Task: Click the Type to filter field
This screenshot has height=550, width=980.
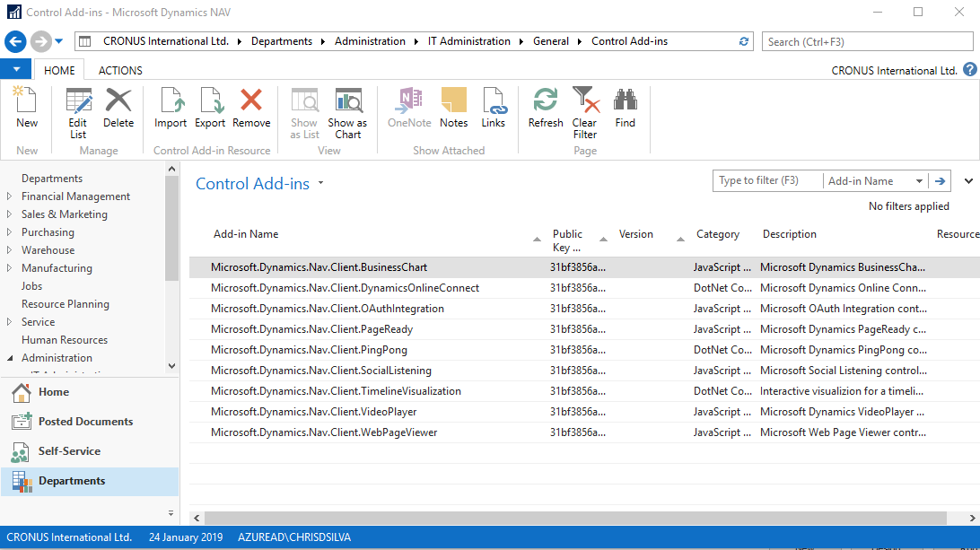Action: coord(767,180)
